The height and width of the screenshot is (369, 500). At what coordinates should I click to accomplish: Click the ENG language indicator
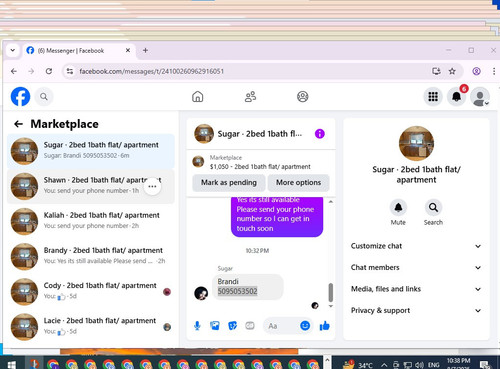click(x=433, y=365)
